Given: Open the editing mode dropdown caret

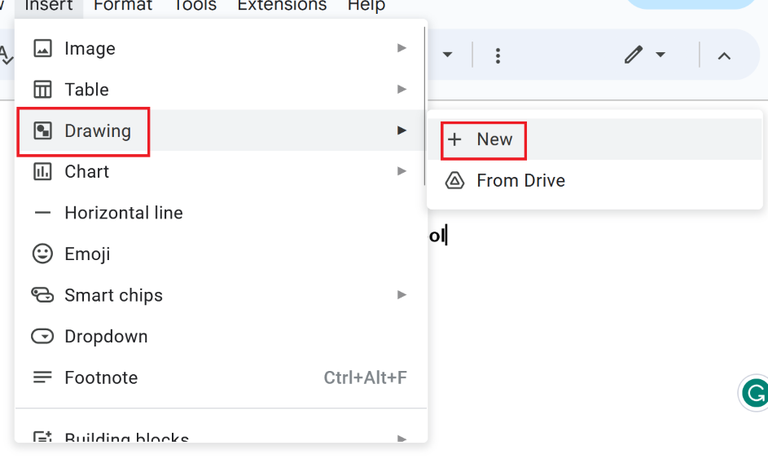Looking at the screenshot, I should click(x=660, y=55).
